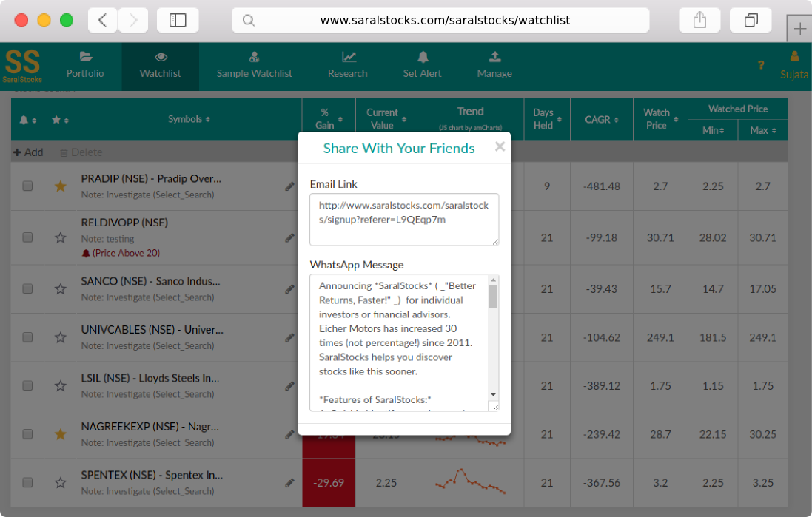Open the PRADIP (NSE) stock link

[151, 178]
